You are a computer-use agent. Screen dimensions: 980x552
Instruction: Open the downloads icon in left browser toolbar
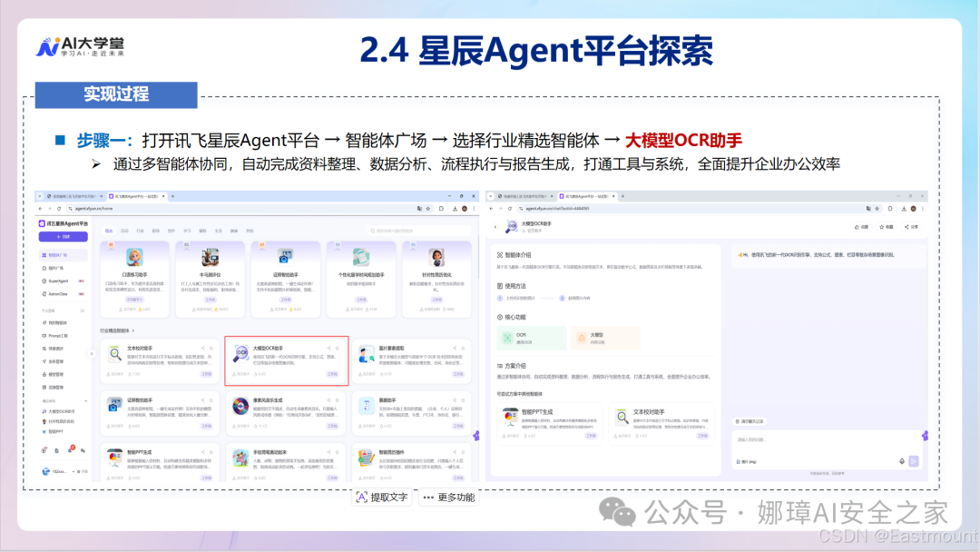pyautogui.click(x=455, y=209)
